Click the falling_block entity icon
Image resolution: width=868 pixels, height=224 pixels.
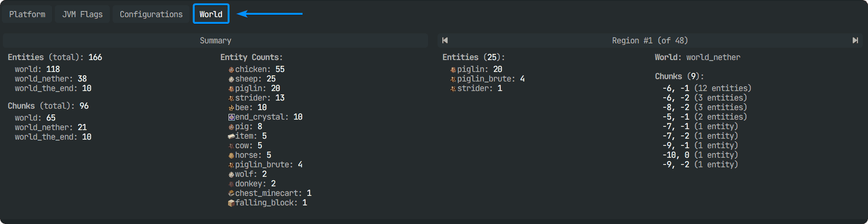(x=231, y=203)
